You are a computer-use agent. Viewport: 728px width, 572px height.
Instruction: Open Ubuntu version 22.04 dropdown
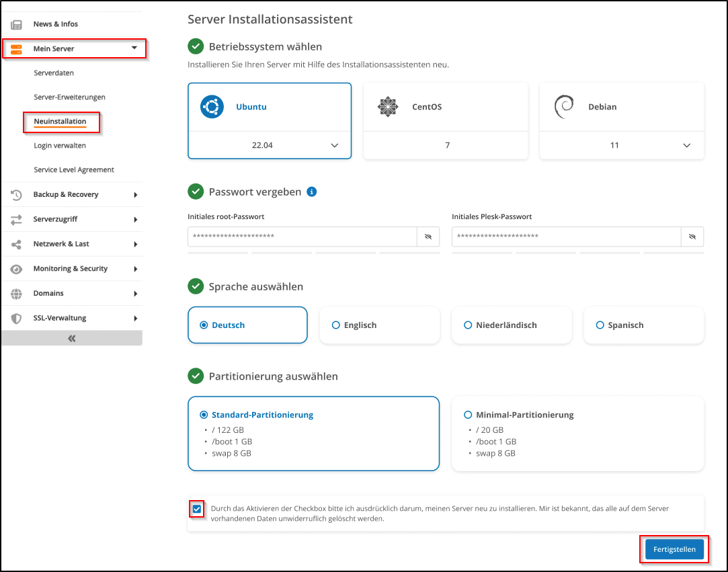pyautogui.click(x=335, y=145)
